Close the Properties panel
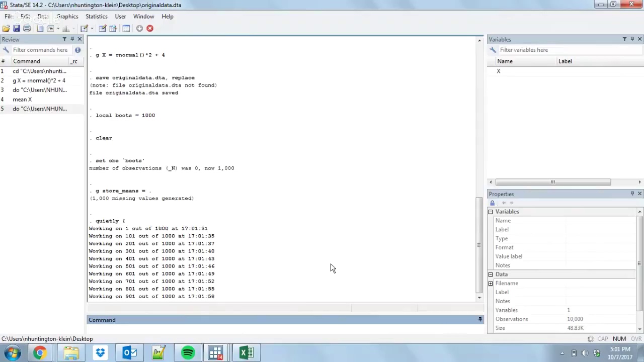Viewport: 644px width, 362px height. coord(639,194)
